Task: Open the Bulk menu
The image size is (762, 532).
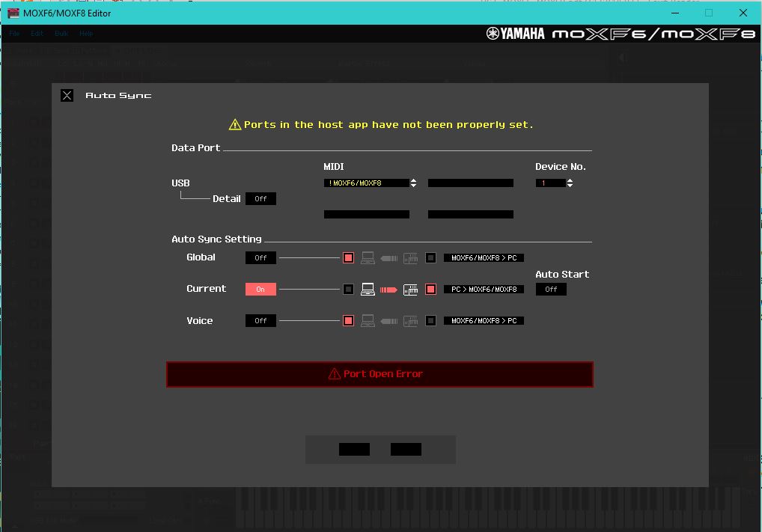Action: pos(61,34)
